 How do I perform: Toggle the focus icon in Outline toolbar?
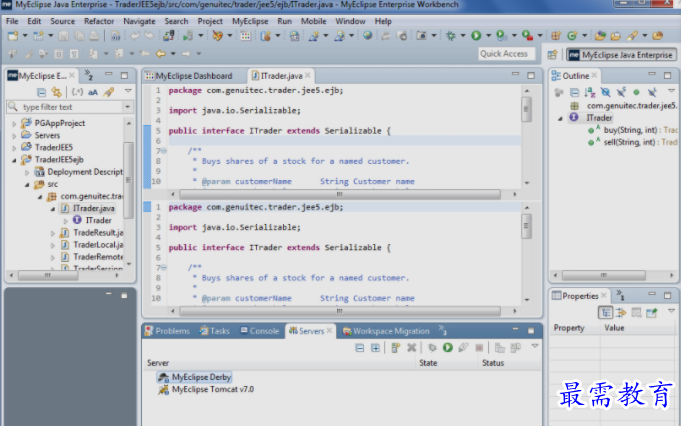coord(559,92)
